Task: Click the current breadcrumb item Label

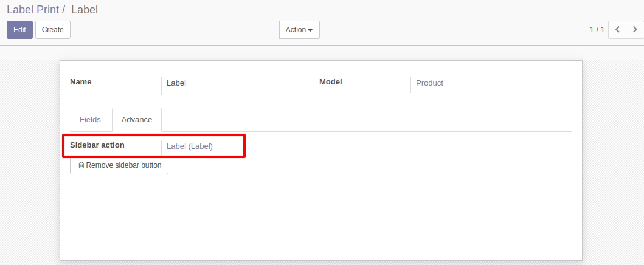Action: click(85, 10)
